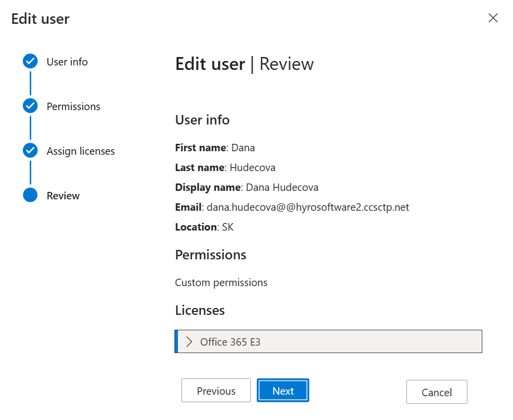This screenshot has width=513, height=420.
Task: Open the Assign licenses step in sidebar
Action: click(x=80, y=151)
